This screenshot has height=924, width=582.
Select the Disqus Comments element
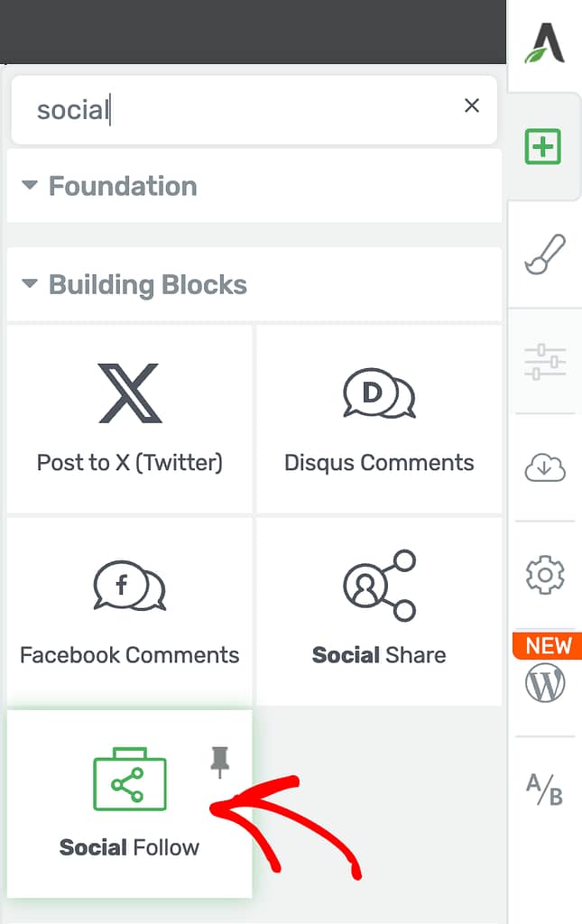coord(379,419)
